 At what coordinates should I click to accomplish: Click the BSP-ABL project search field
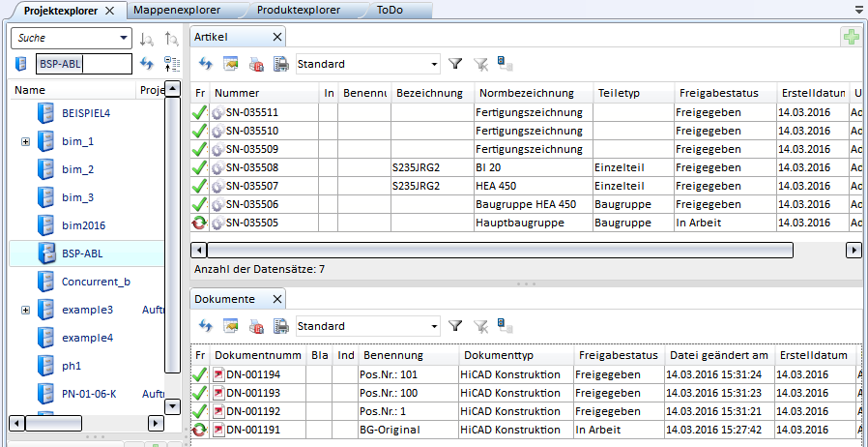(82, 64)
